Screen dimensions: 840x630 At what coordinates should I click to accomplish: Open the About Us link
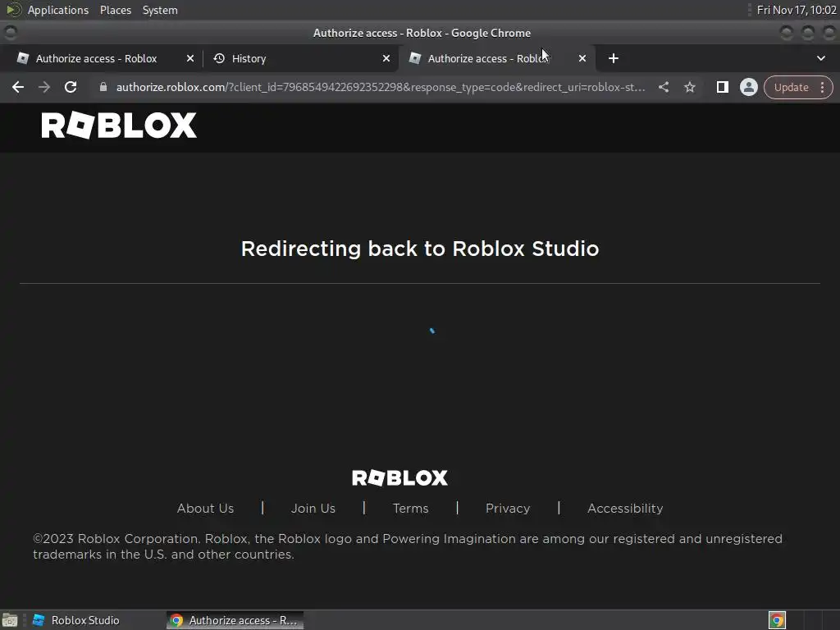tap(205, 509)
